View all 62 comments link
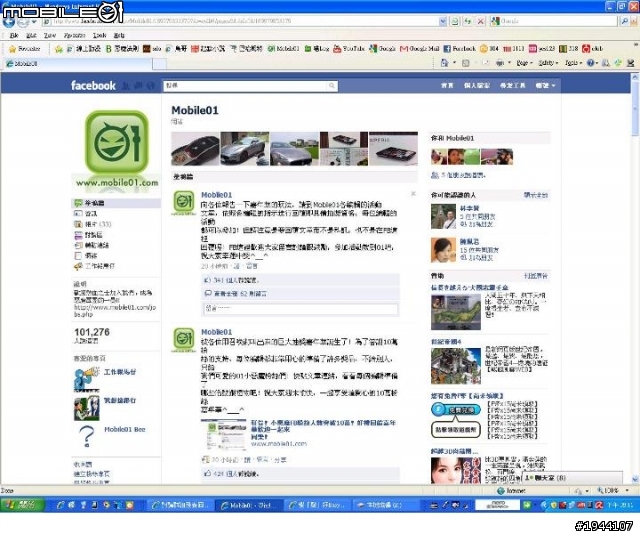 [x=240, y=294]
